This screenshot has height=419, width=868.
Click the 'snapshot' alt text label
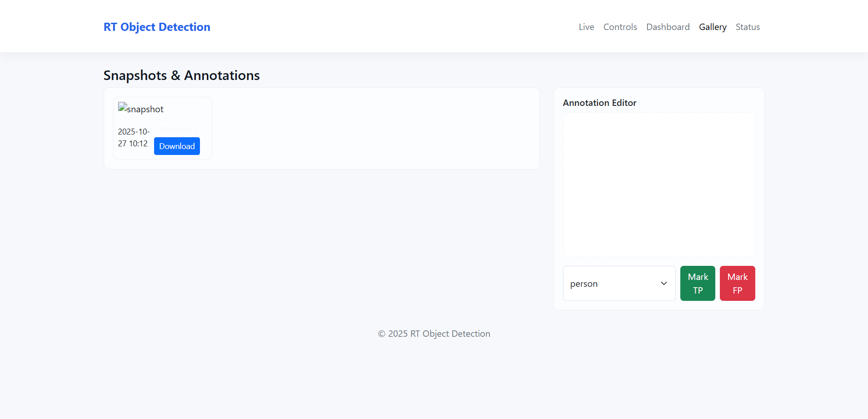tap(145, 110)
